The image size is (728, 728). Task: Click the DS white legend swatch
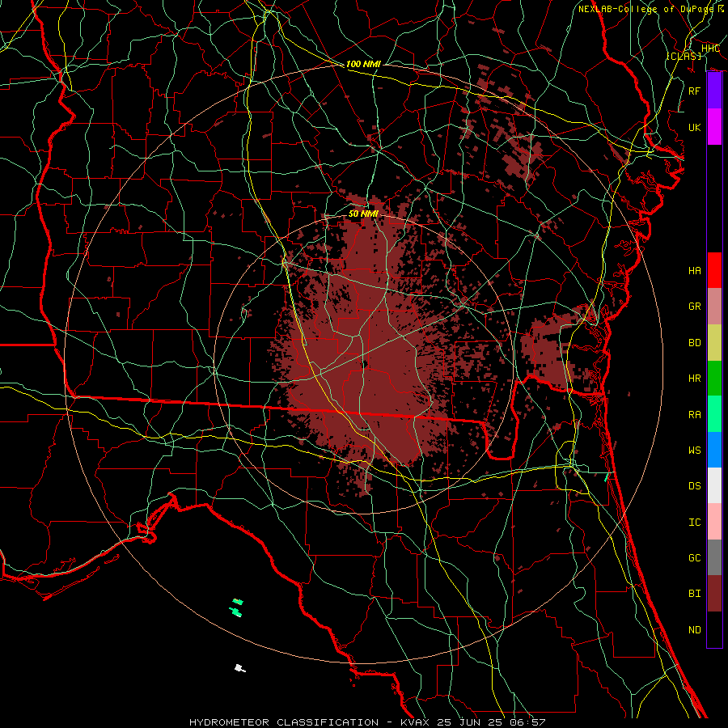(714, 485)
